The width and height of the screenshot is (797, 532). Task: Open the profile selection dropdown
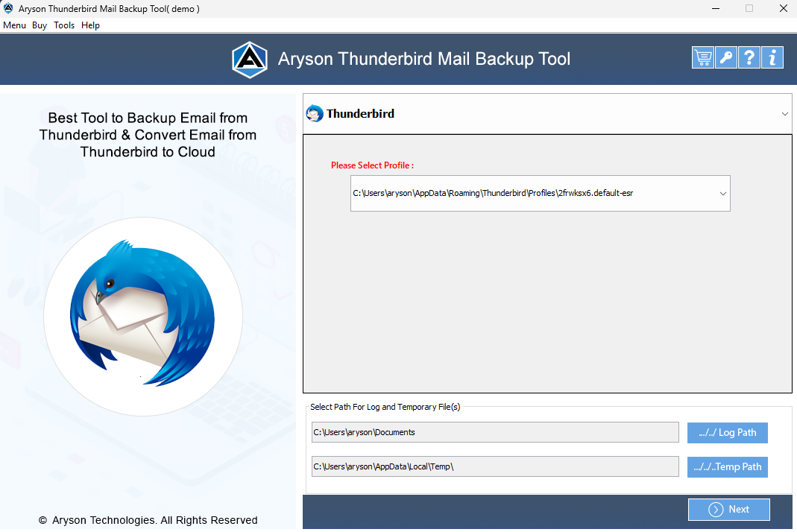(x=541, y=193)
